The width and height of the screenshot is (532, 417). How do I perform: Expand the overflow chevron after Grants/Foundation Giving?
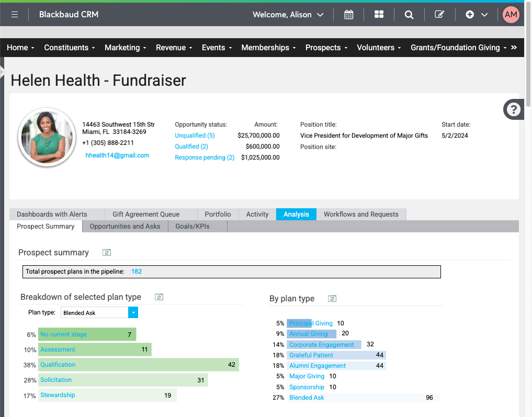[513, 47]
